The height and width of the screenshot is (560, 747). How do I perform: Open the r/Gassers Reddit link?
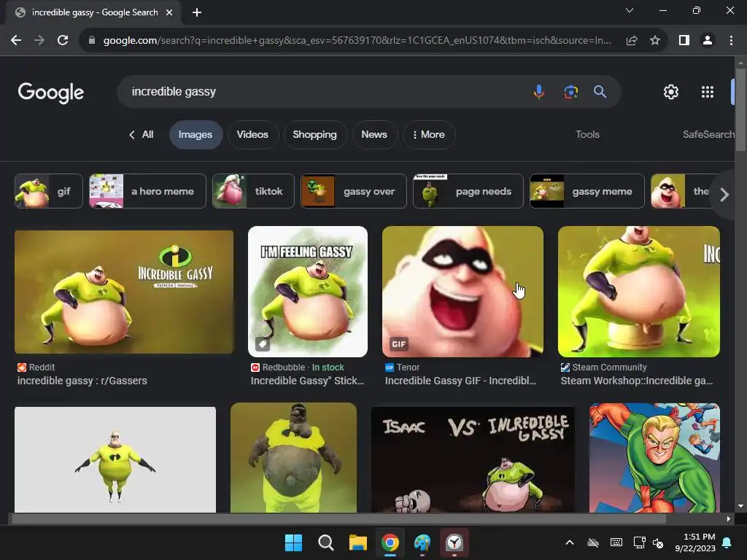[82, 381]
